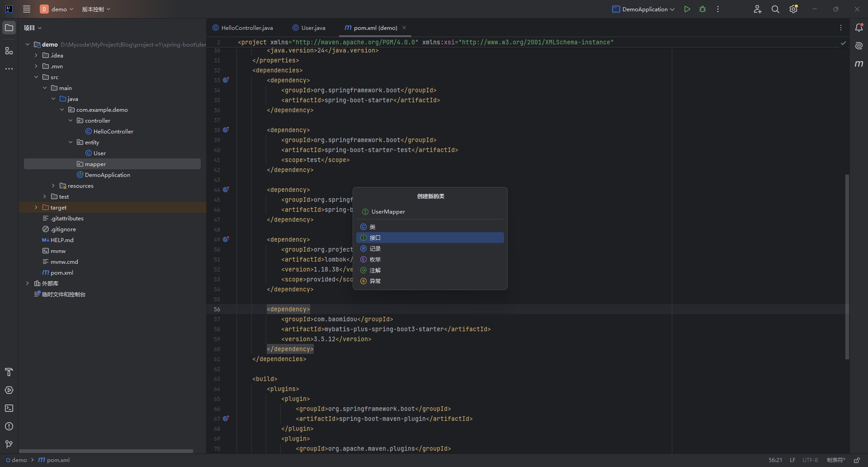Open IDE settings gear icon
The image size is (868, 467).
[793, 9]
